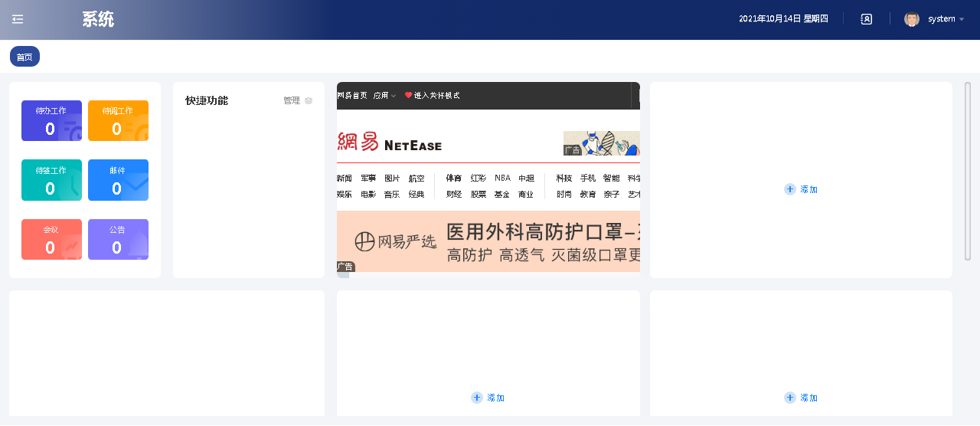The width and height of the screenshot is (980, 426).
Task: Open the orange 待阅工作 tile
Action: [x=118, y=121]
